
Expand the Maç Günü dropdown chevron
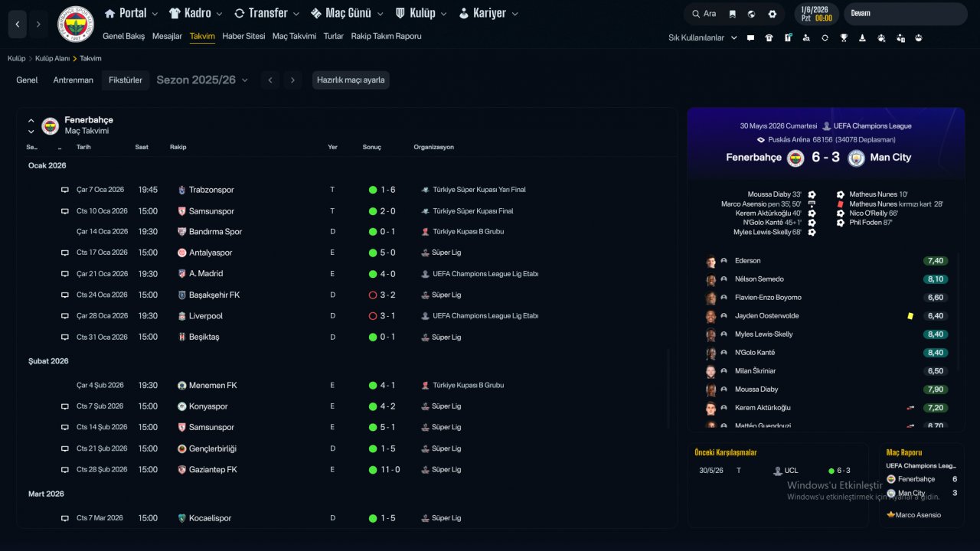[x=380, y=14]
